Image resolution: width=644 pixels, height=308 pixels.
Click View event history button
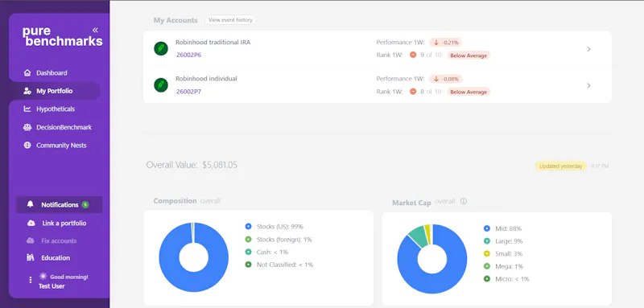pyautogui.click(x=230, y=19)
